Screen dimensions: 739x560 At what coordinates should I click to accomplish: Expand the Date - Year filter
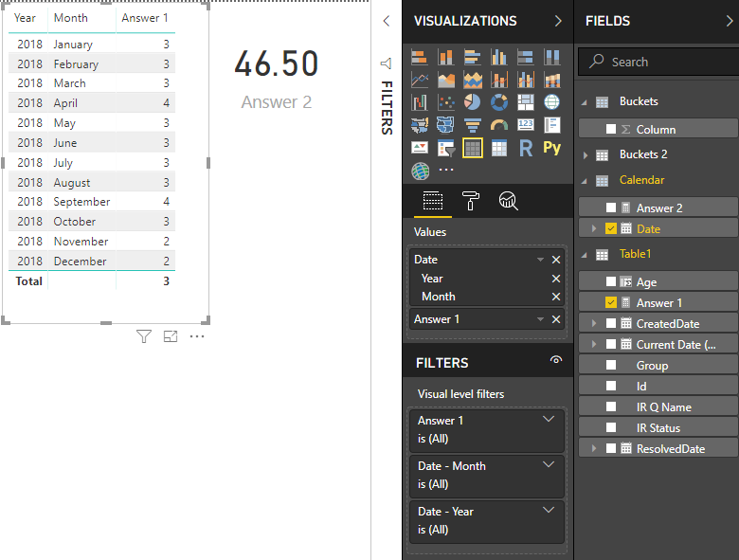pyautogui.click(x=549, y=510)
